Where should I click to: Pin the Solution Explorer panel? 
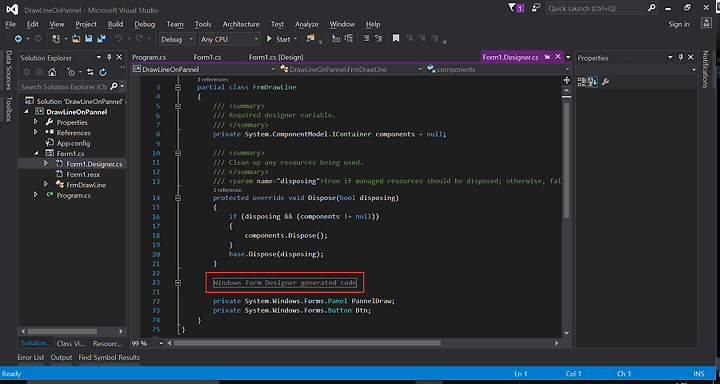pos(109,57)
